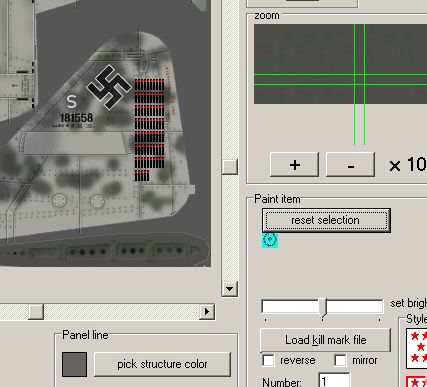Select the red stars style thumbnail
The width and height of the screenshot is (427, 387).
point(417,348)
